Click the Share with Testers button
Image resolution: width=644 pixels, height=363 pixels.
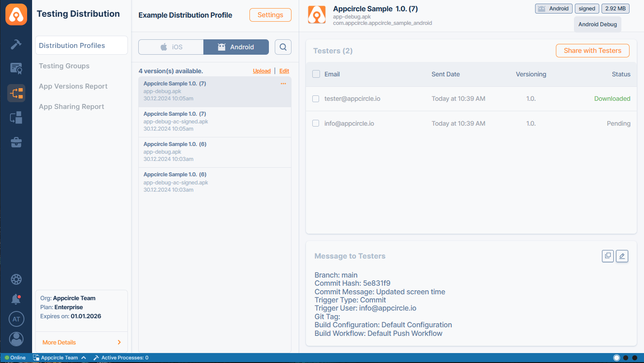coord(592,51)
